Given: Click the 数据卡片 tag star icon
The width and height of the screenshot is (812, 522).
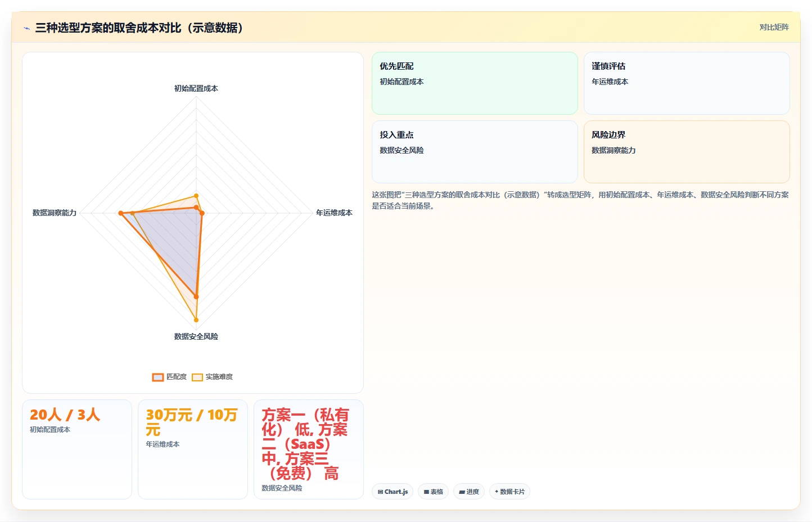Looking at the screenshot, I should [497, 492].
